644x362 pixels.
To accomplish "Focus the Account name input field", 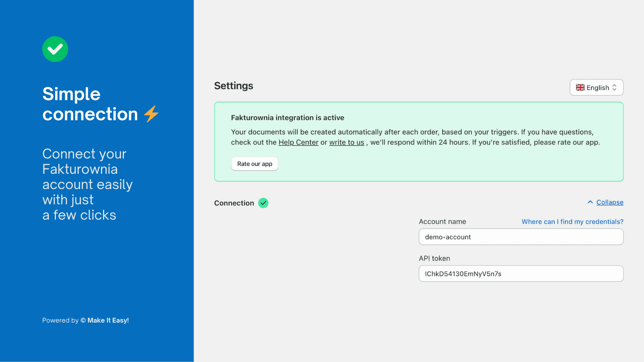I will [521, 237].
